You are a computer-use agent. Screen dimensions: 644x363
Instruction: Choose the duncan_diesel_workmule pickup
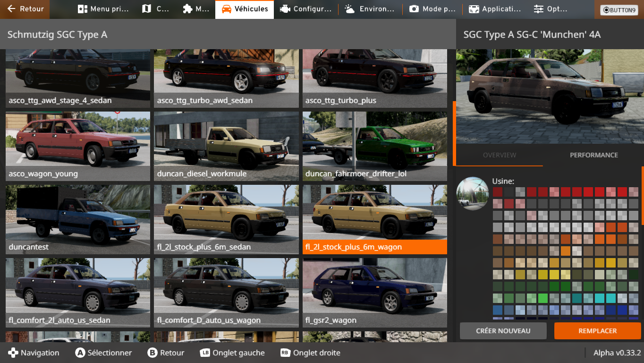click(226, 146)
